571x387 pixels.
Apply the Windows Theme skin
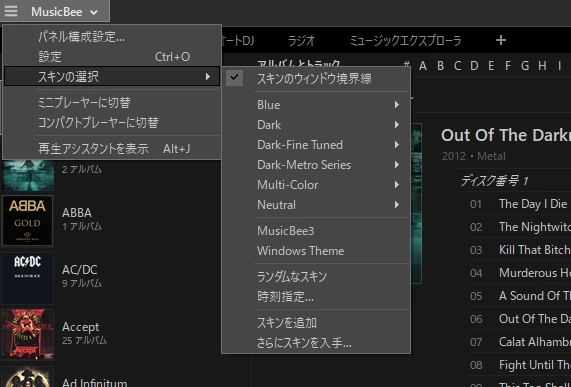316,251
